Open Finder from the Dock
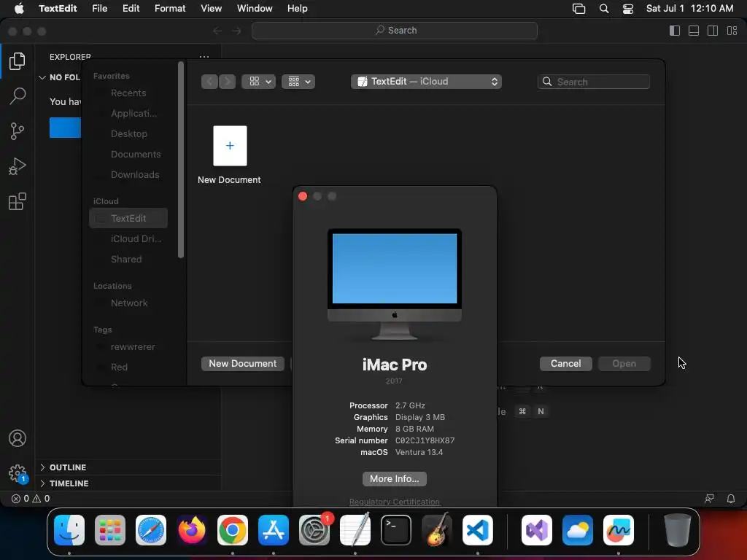Image resolution: width=747 pixels, height=560 pixels. [x=69, y=530]
